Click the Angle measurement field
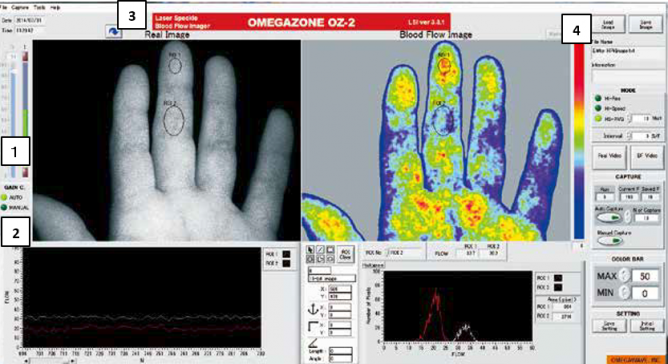The image size is (668, 364). click(340, 359)
